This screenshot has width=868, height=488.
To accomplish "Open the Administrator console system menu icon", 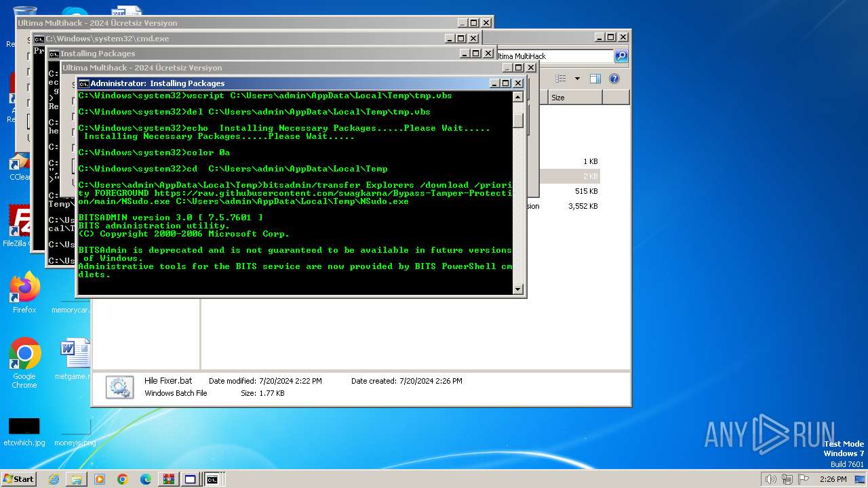I will 83,83.
